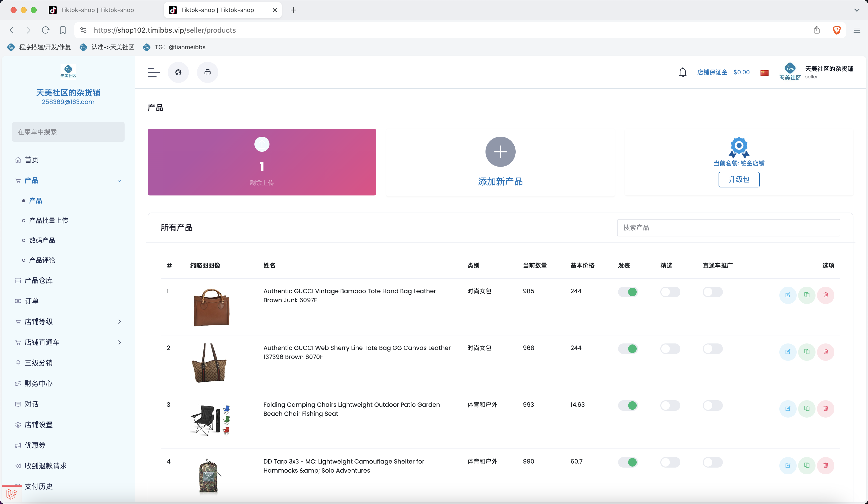
Task: Open the browser tab list chevron
Action: coord(857,10)
